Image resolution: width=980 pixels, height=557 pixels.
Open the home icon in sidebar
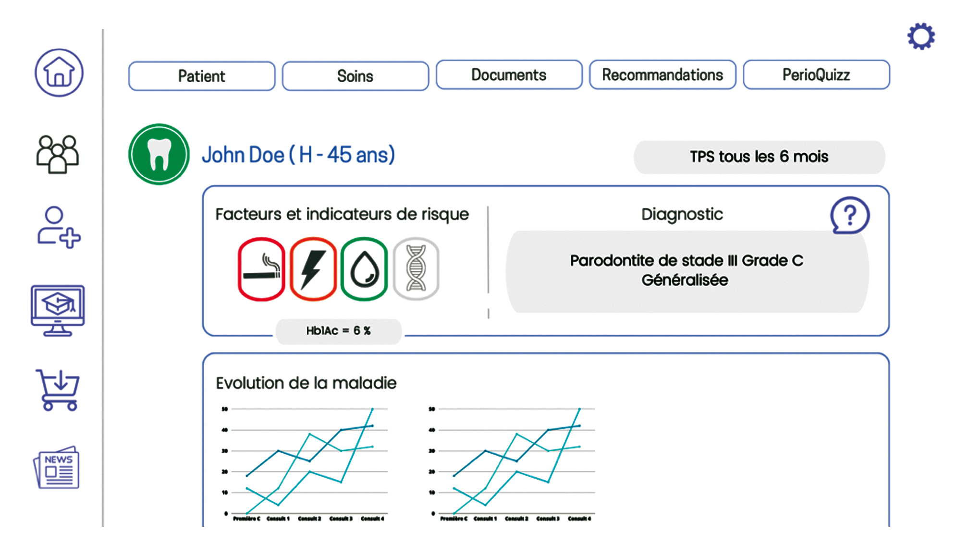(59, 73)
